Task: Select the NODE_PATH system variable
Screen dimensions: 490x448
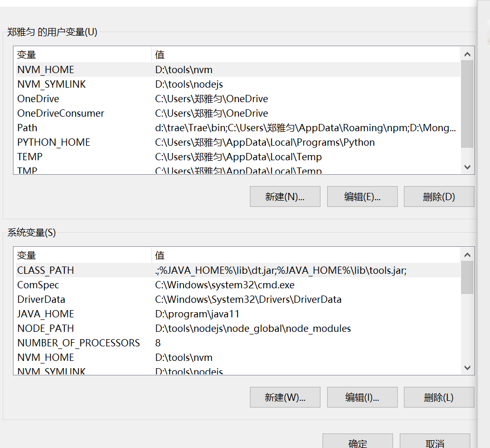Action: [x=78, y=328]
